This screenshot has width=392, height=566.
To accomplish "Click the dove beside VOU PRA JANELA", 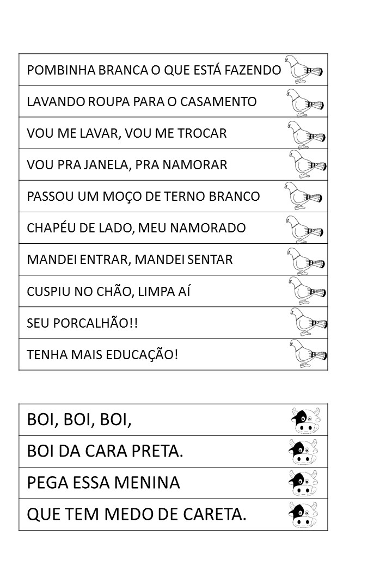I will pyautogui.click(x=307, y=164).
